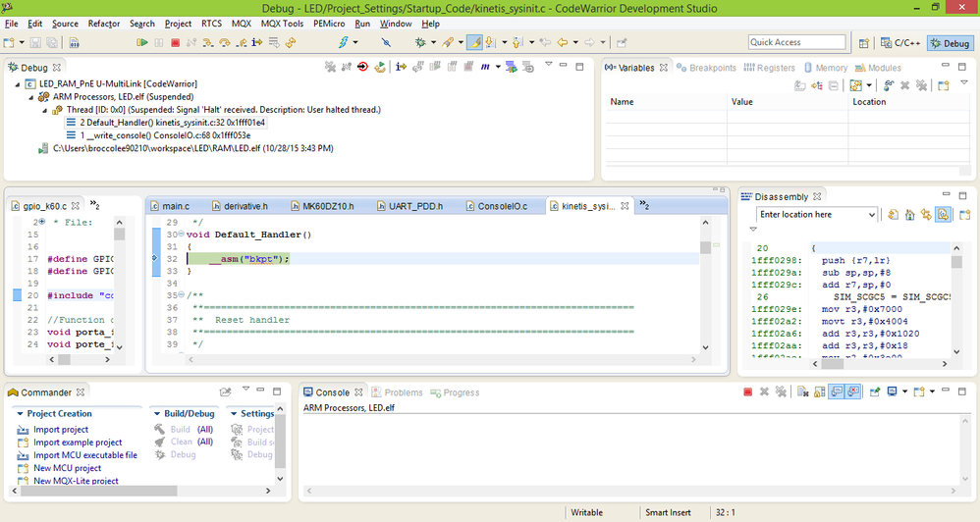Collapse the Build/Debug section in Commander
This screenshot has height=522, width=980.
(157, 414)
